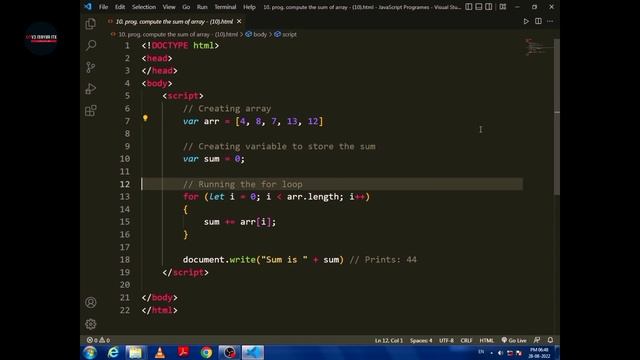Toggle bottom panel layout icon
Image resolution: width=640 pixels, height=360 pixels.
(x=479, y=7)
